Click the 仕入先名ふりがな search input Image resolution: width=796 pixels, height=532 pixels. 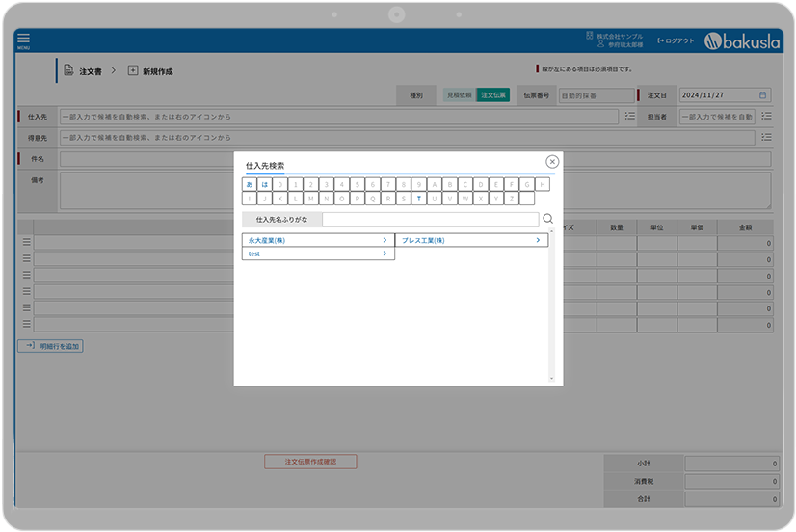[430, 219]
